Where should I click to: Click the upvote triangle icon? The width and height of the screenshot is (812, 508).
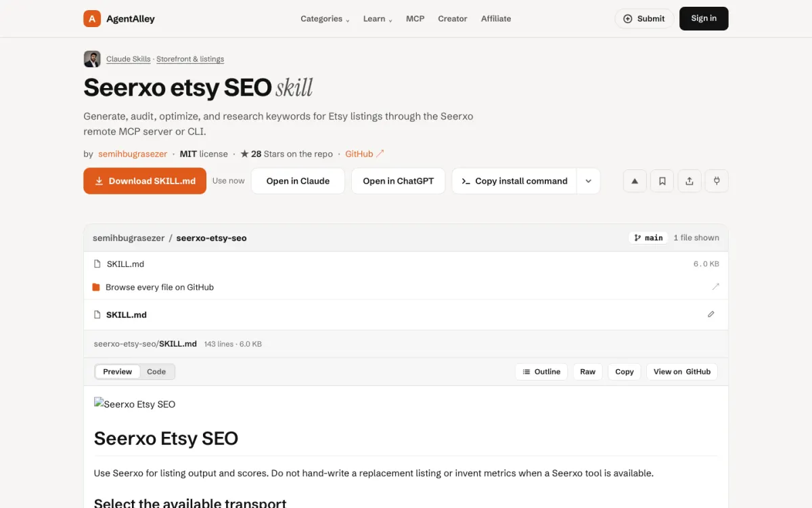click(635, 181)
